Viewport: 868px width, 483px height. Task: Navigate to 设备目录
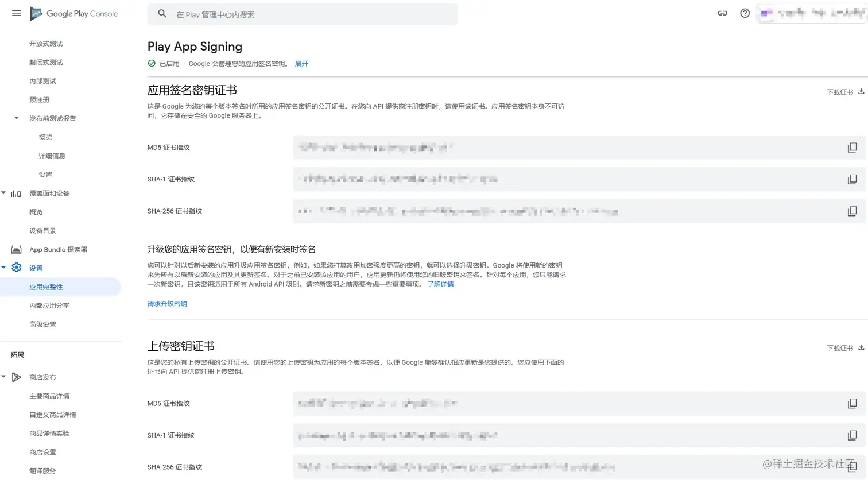pyautogui.click(x=42, y=230)
